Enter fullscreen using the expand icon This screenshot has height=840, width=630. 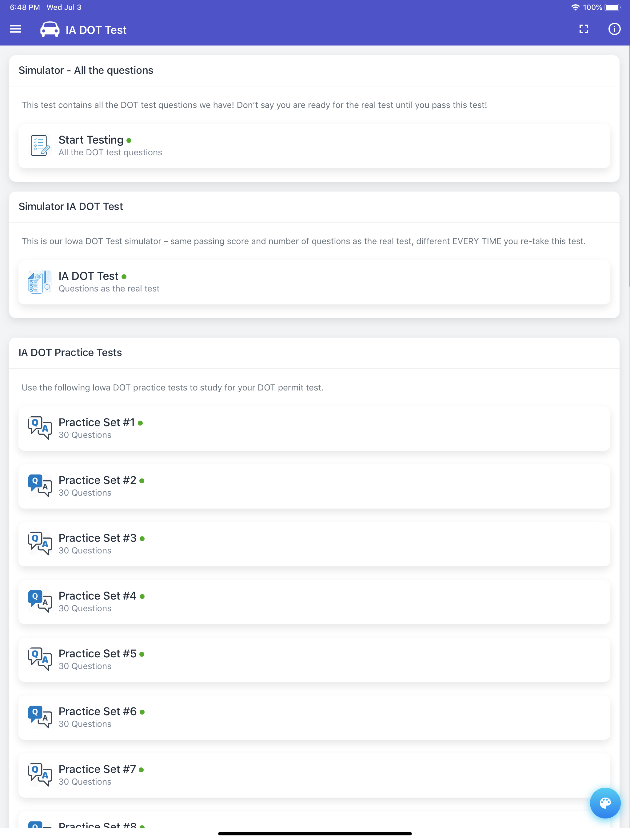[x=584, y=29]
